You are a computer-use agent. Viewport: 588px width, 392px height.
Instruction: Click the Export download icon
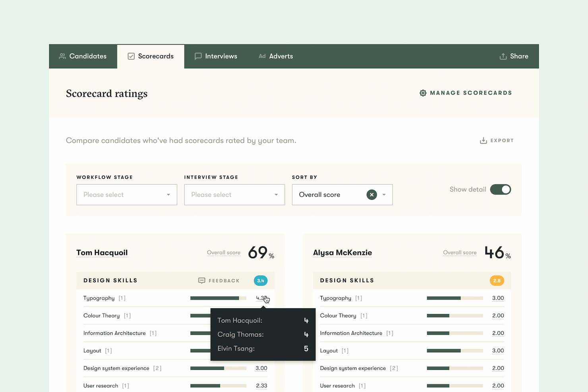point(483,140)
